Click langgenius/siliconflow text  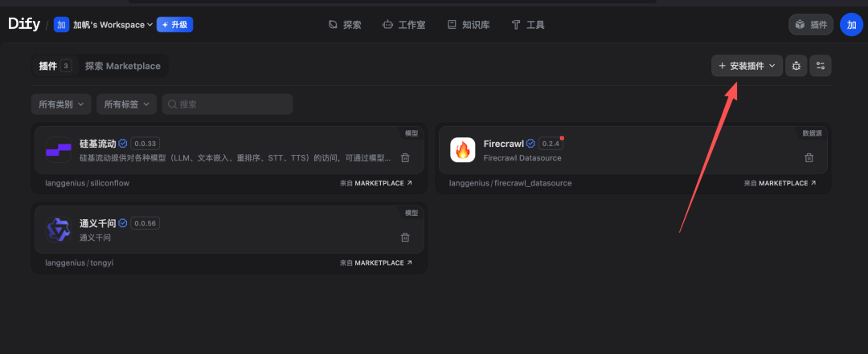tap(88, 183)
